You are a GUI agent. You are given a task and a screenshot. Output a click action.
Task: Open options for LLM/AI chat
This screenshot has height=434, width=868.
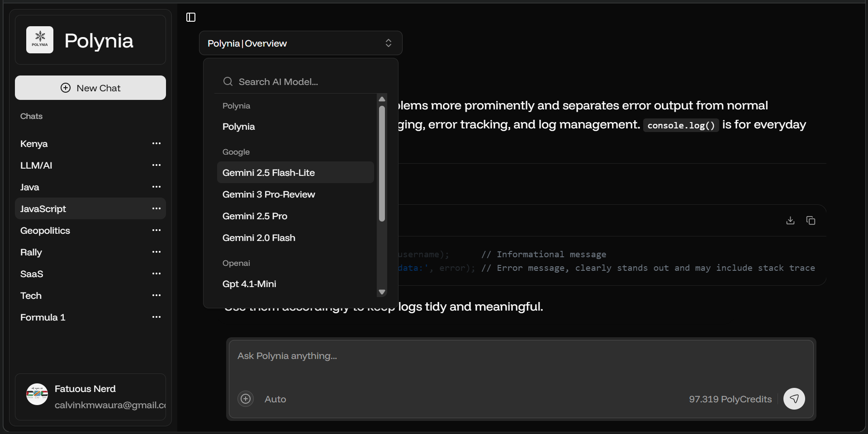tap(157, 165)
